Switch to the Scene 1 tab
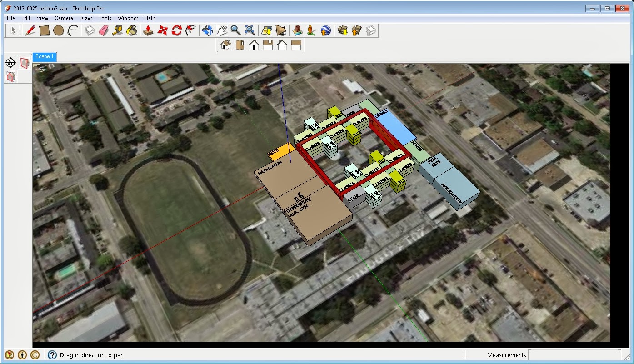Image resolution: width=634 pixels, height=364 pixels. [44, 56]
